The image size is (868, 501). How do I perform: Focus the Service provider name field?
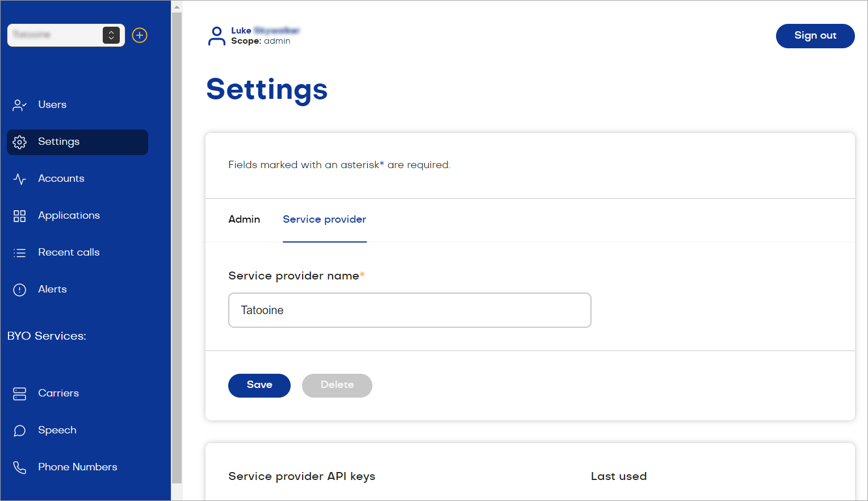(410, 310)
